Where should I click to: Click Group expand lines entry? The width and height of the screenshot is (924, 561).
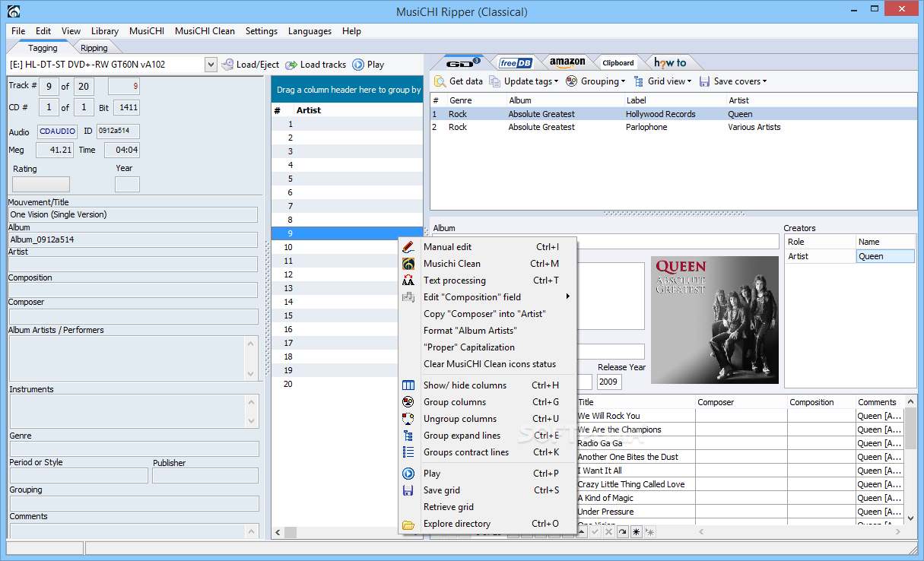pyautogui.click(x=487, y=436)
